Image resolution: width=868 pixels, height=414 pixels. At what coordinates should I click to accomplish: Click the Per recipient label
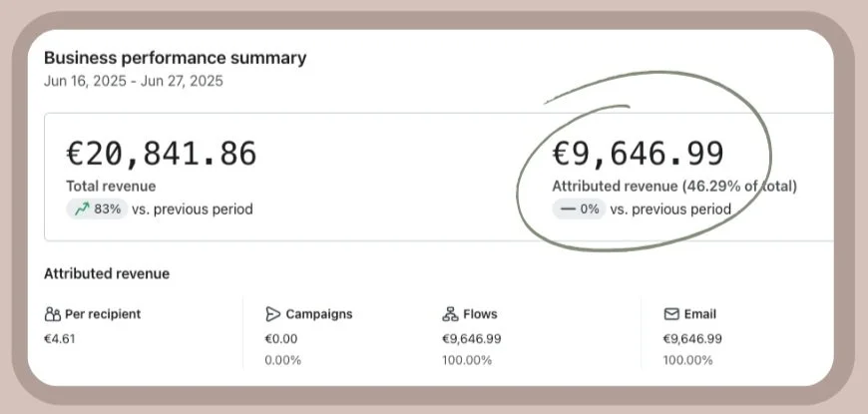[103, 314]
